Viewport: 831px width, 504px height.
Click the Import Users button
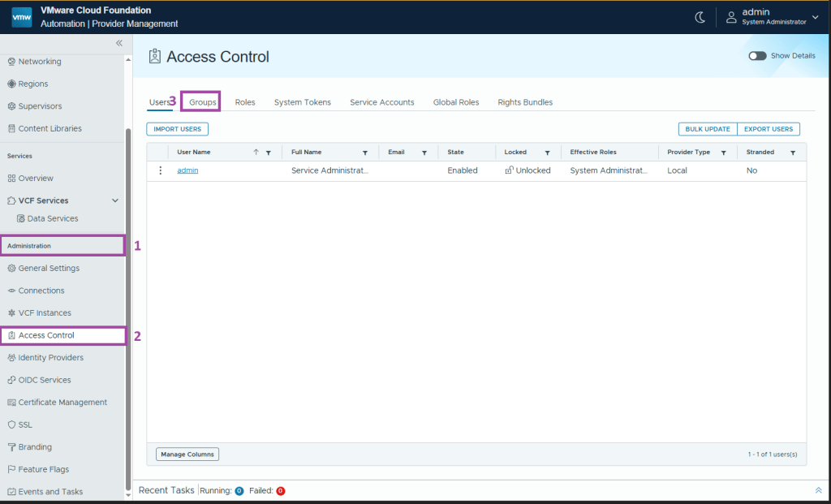(177, 129)
